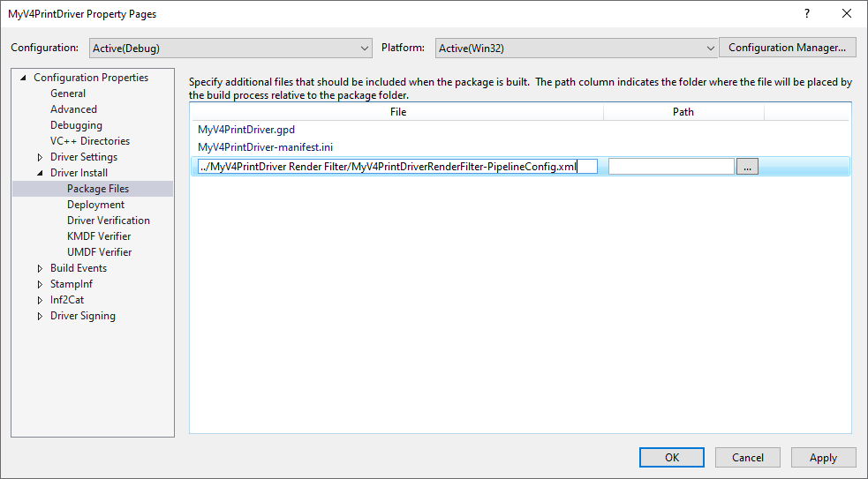
Task: Open Driver Verification page
Action: tap(109, 221)
